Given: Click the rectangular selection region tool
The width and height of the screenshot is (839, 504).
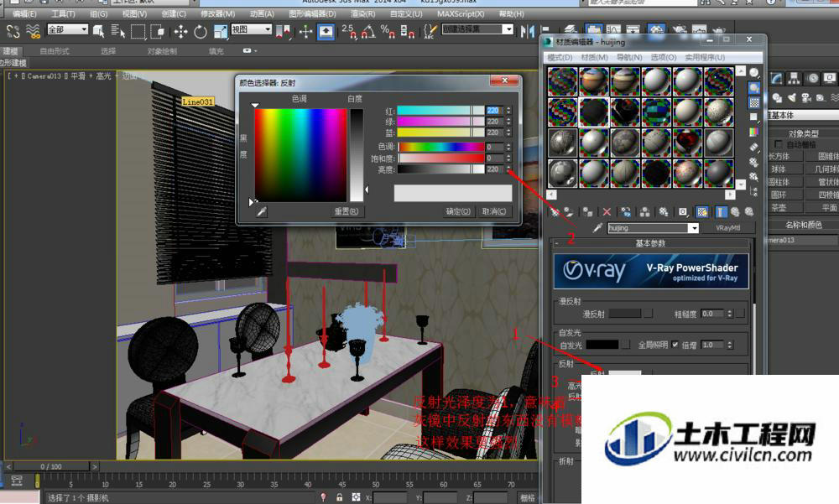Looking at the screenshot, I should [138, 32].
